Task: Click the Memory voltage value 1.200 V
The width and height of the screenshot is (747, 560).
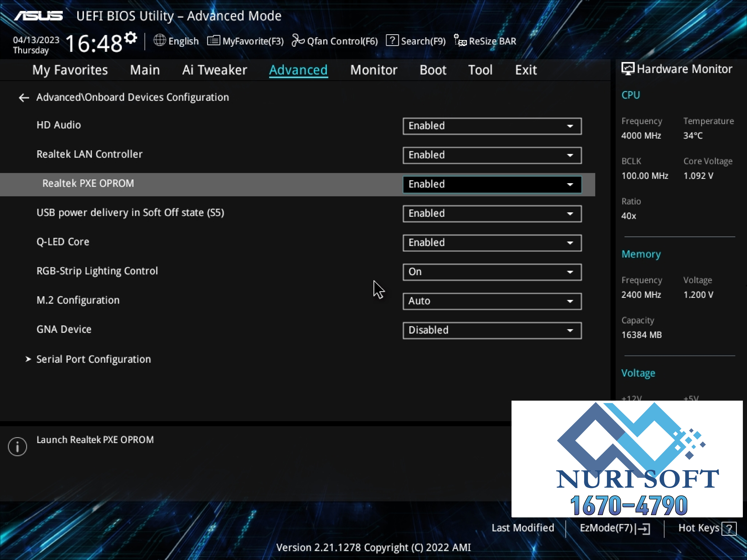Action: point(698,295)
